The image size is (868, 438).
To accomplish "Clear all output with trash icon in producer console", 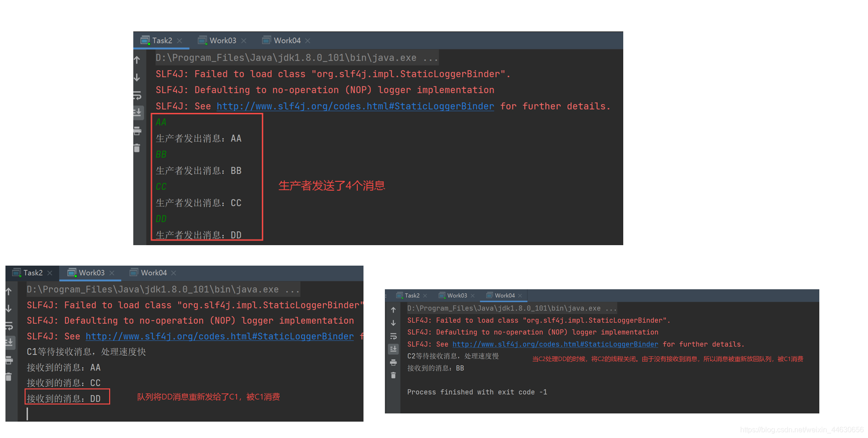I will click(137, 148).
